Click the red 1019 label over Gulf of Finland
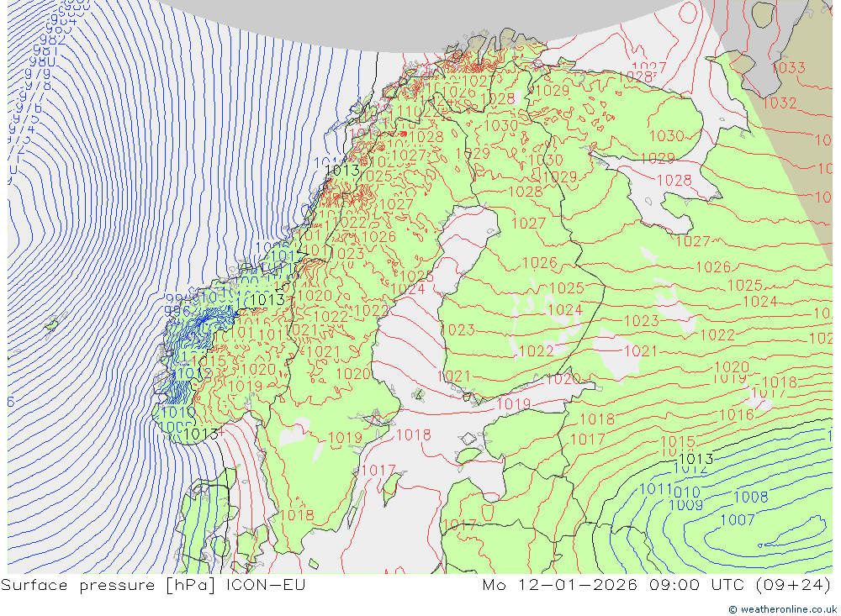 pos(514,403)
